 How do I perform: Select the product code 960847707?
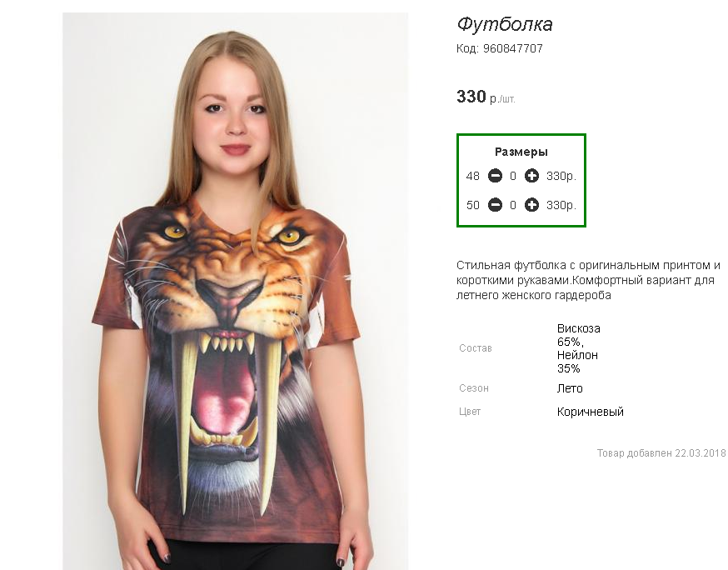tap(512, 48)
